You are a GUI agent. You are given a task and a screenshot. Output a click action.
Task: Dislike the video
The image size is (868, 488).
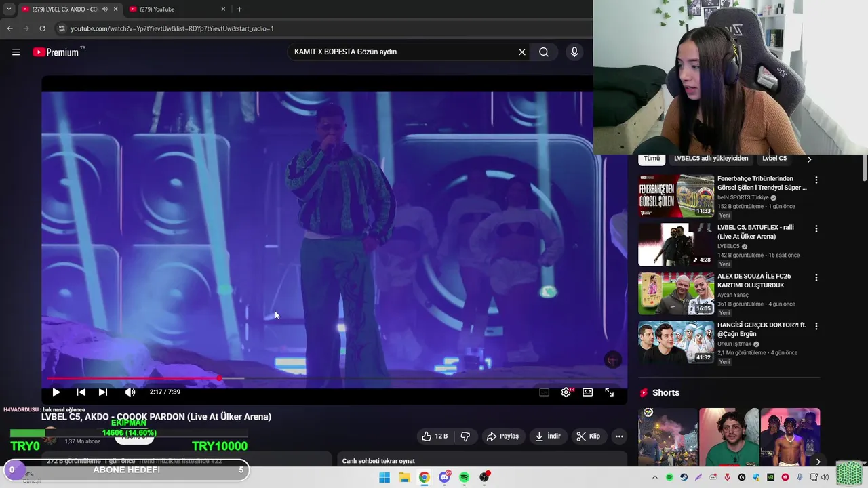465,436
